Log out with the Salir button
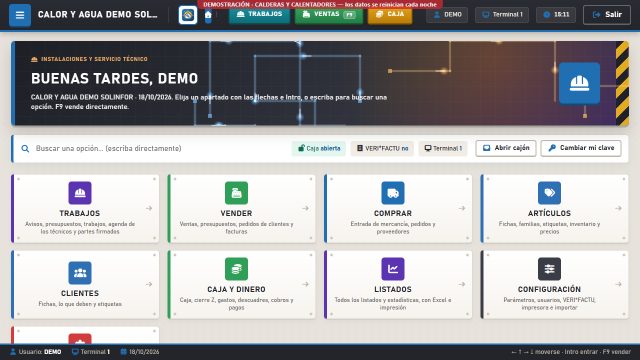The image size is (640, 360). point(607,15)
